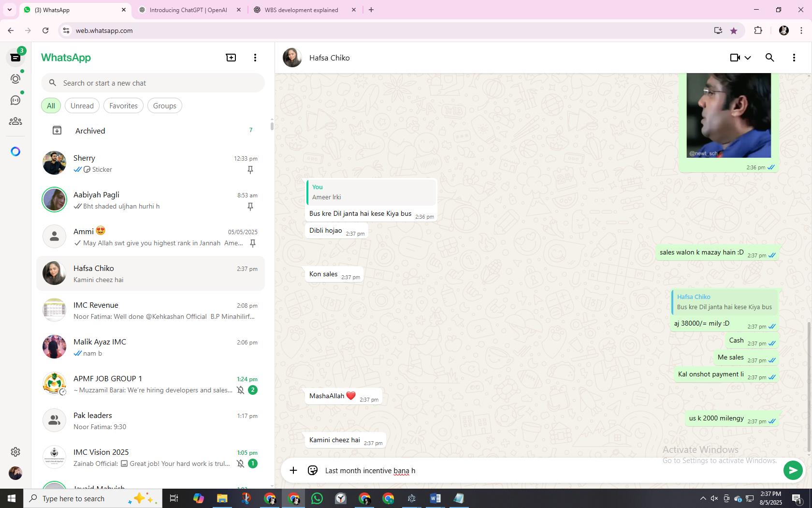This screenshot has height=508, width=812.
Task: Click the unread badge 1 on IMC Vision 2025
Action: pos(253,463)
